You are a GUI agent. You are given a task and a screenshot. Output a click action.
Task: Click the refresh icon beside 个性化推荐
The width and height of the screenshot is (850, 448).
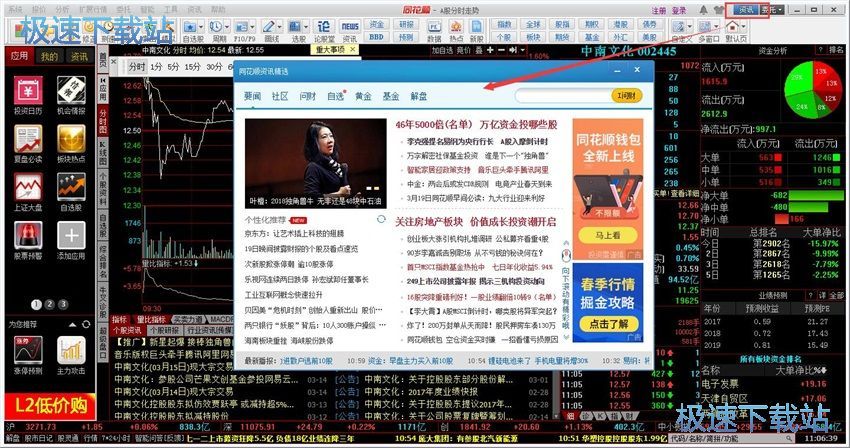point(381,219)
